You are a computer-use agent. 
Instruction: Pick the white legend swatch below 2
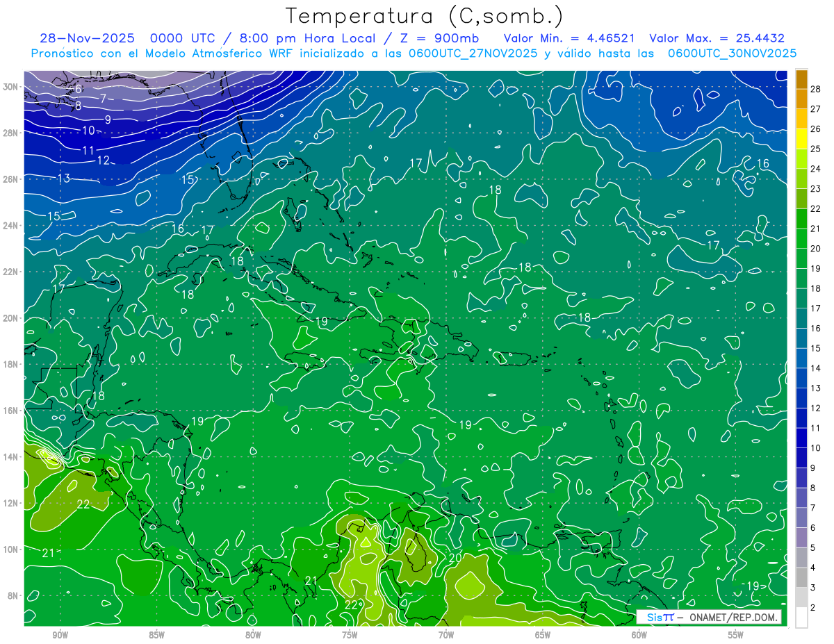point(801,618)
